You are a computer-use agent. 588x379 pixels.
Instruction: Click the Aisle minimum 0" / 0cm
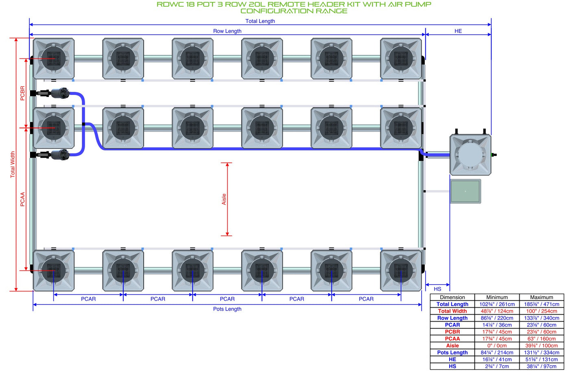point(497,346)
